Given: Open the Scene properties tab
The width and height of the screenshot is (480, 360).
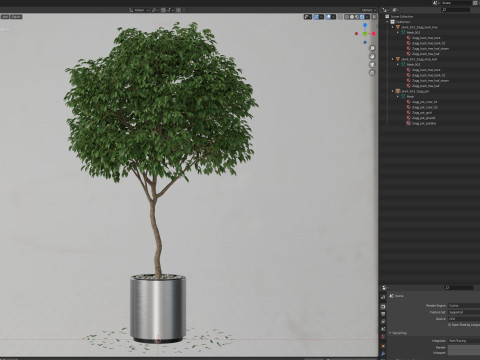Looking at the screenshot, I should pyautogui.click(x=383, y=329).
